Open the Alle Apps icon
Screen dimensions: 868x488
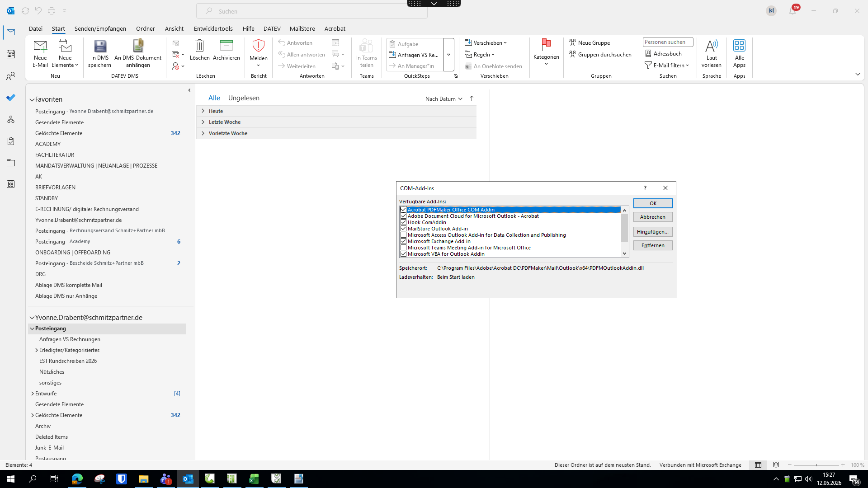point(740,53)
